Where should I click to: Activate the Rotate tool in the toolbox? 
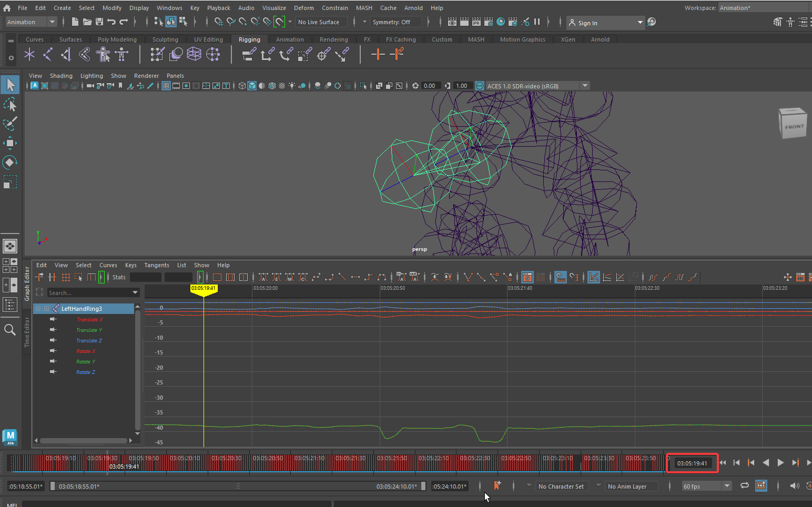tap(10, 163)
